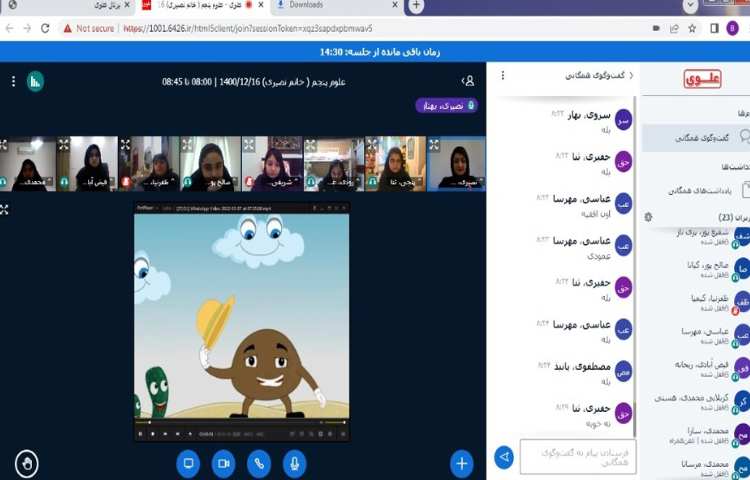Fullscreen the صالح پور webcam tile

coord(187,144)
